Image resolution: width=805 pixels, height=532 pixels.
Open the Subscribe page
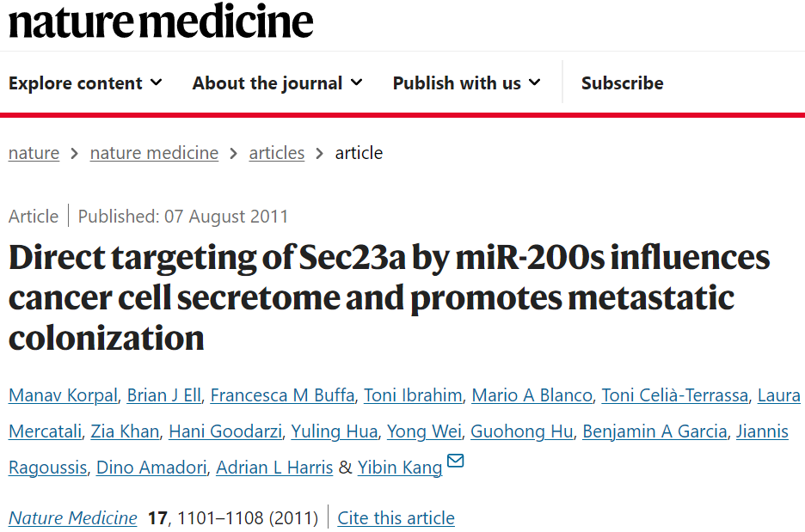(x=622, y=83)
